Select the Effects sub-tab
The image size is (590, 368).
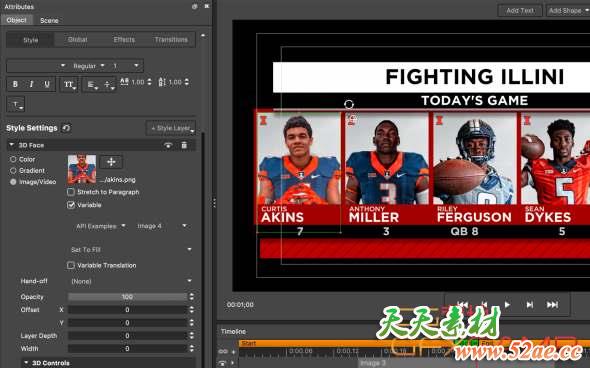click(x=124, y=40)
